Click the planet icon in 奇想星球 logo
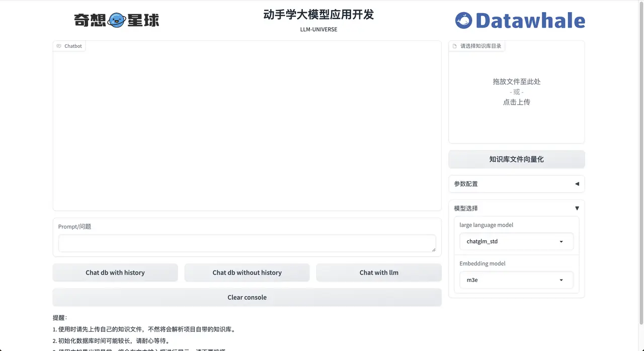The image size is (644, 351). (117, 19)
